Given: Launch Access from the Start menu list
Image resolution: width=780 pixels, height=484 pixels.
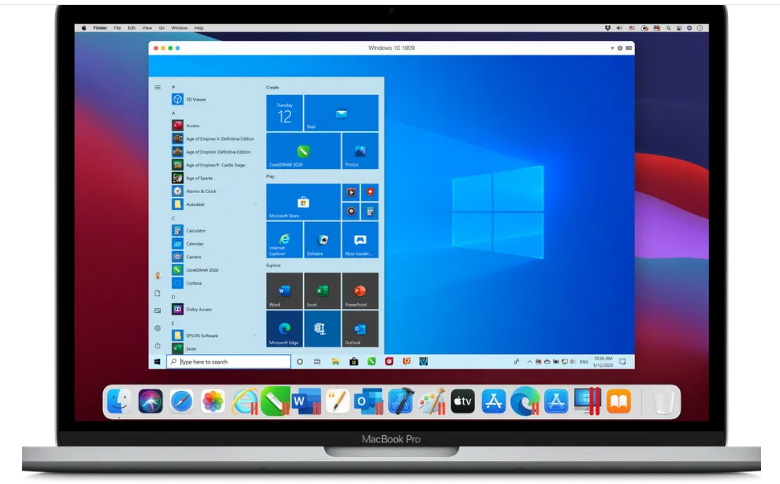Looking at the screenshot, I should coord(186,126).
